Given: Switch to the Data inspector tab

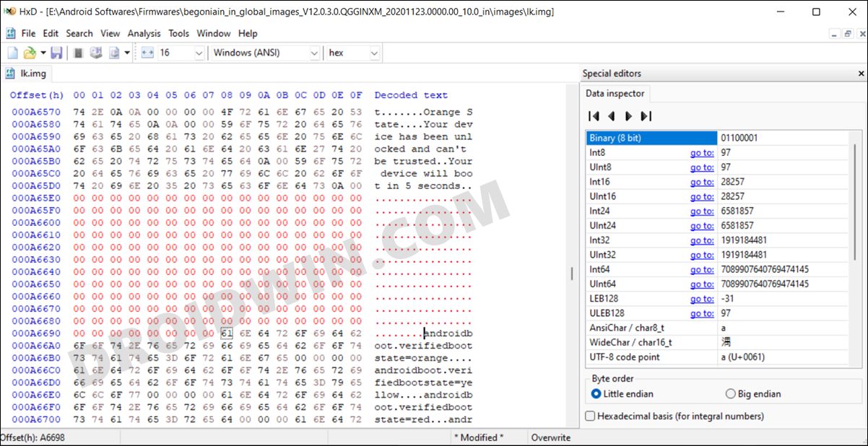Looking at the screenshot, I should [615, 93].
